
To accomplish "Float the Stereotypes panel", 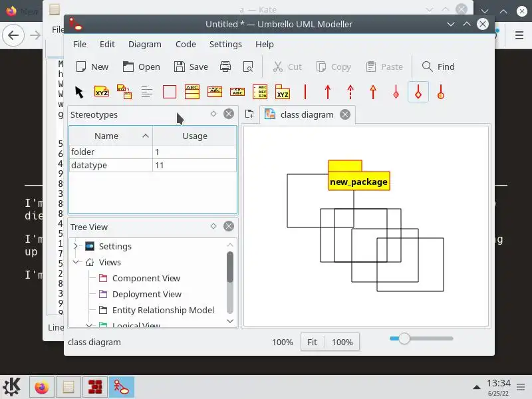I will (x=213, y=114).
